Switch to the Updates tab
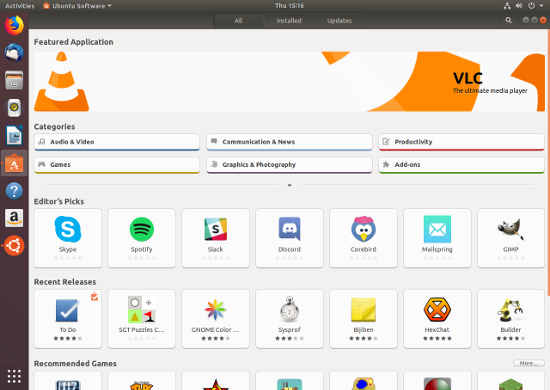 [x=339, y=21]
